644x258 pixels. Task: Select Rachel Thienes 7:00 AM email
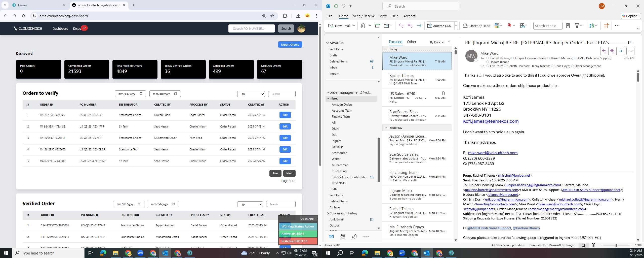pos(417,79)
